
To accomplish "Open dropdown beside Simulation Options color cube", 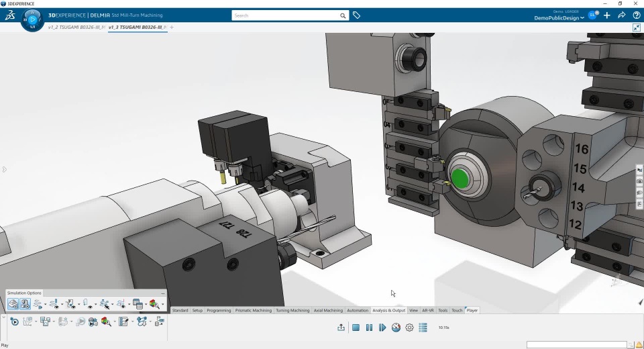I will click(x=162, y=304).
